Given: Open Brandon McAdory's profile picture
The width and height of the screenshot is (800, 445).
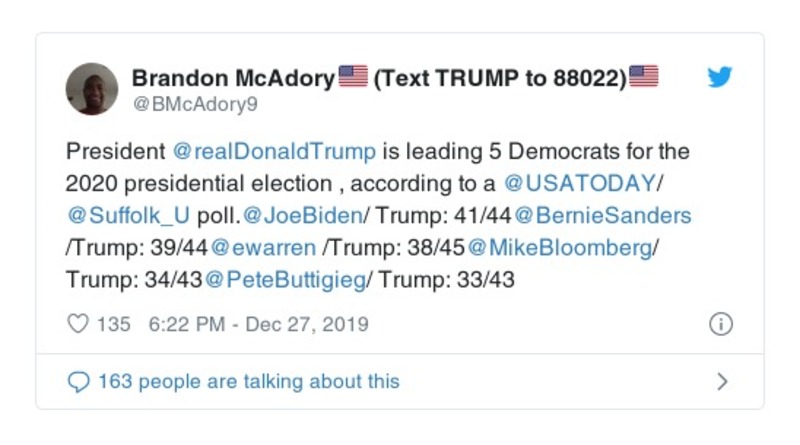Looking at the screenshot, I should pos(92,89).
